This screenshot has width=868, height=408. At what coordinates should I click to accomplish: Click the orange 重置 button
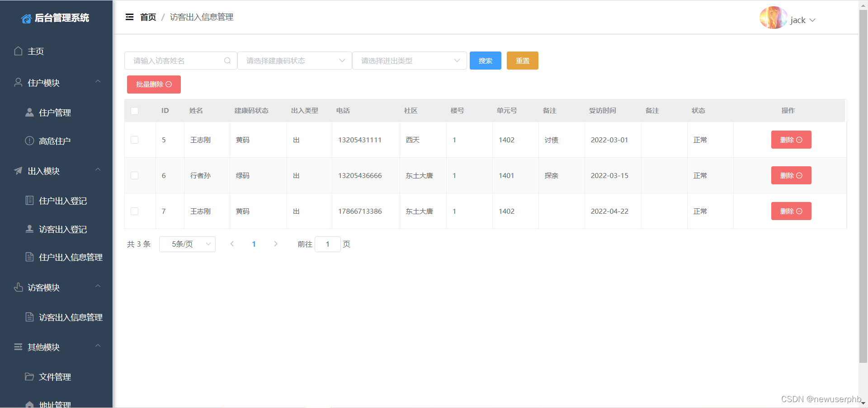pos(523,61)
